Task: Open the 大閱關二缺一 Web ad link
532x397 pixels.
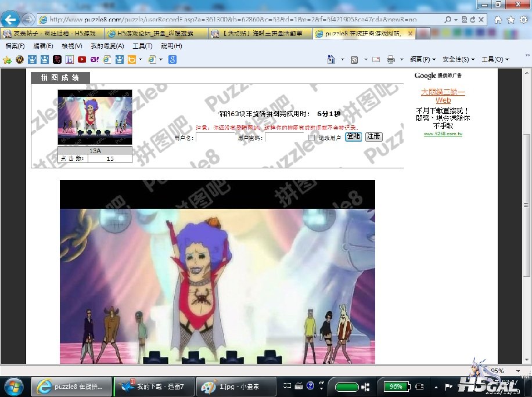Action: pos(443,96)
